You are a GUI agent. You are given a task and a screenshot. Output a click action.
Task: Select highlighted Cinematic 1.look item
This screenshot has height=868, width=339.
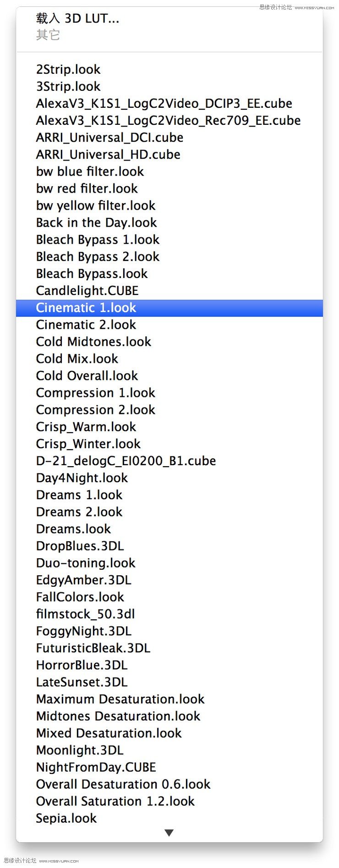click(86, 307)
